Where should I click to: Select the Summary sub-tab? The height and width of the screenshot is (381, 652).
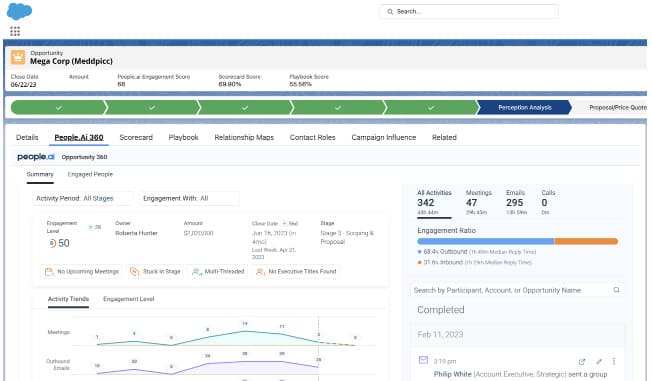point(40,174)
